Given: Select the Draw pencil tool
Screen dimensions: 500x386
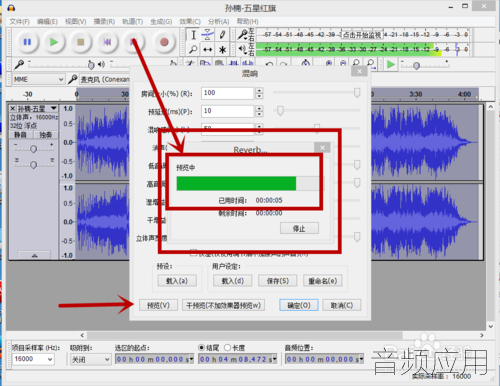Looking at the screenshot, I should pyautogui.click(x=222, y=35).
